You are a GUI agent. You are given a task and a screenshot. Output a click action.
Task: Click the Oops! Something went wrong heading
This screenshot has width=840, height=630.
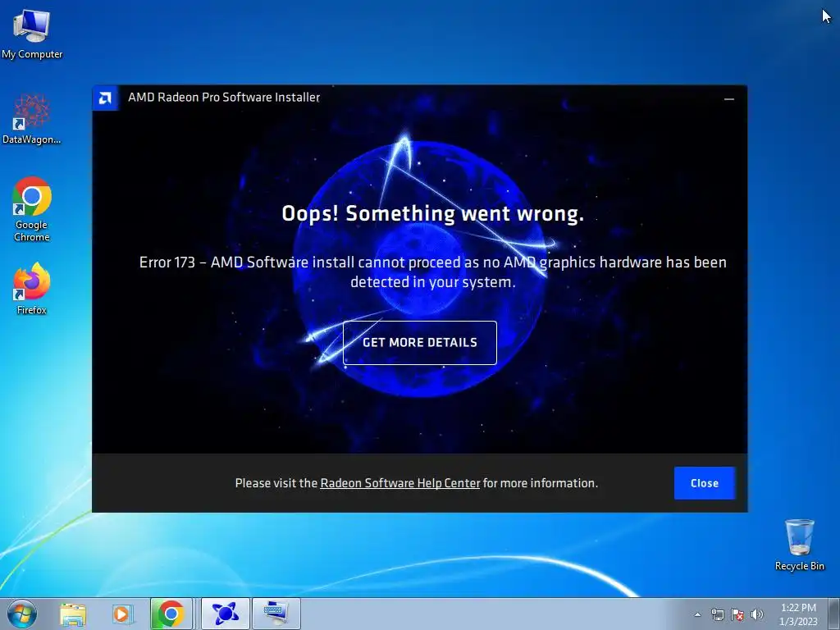[x=433, y=213]
